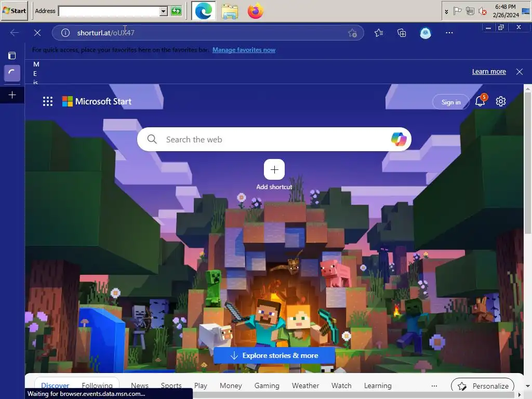
Task: Select the Microsoft Edge taskbar icon
Action: click(204, 11)
